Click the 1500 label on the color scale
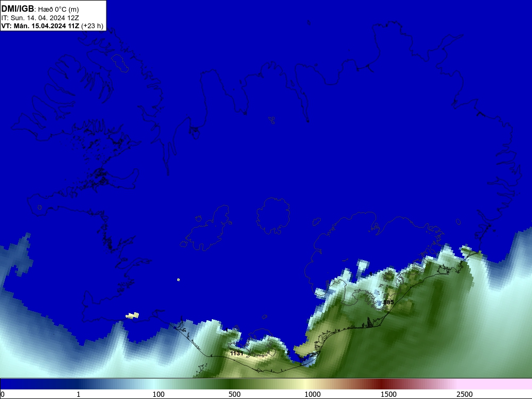The width and height of the screenshot is (532, 399). (x=388, y=394)
